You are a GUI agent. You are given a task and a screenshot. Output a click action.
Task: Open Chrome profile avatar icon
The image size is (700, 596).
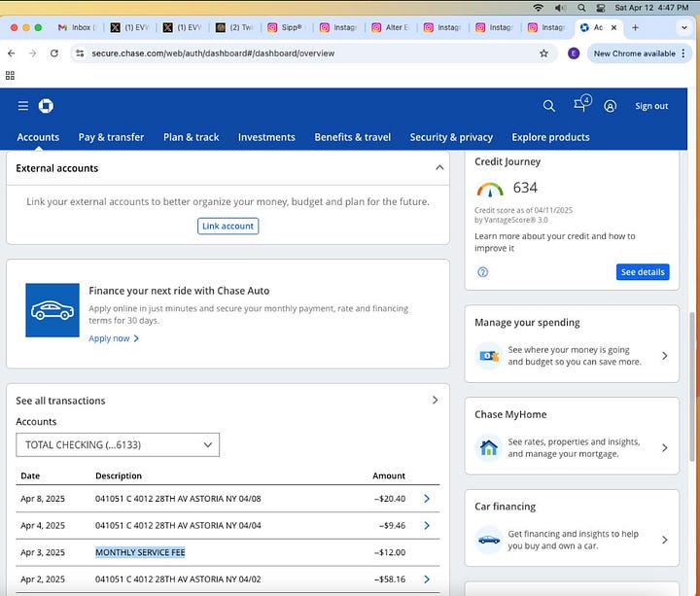(x=574, y=53)
